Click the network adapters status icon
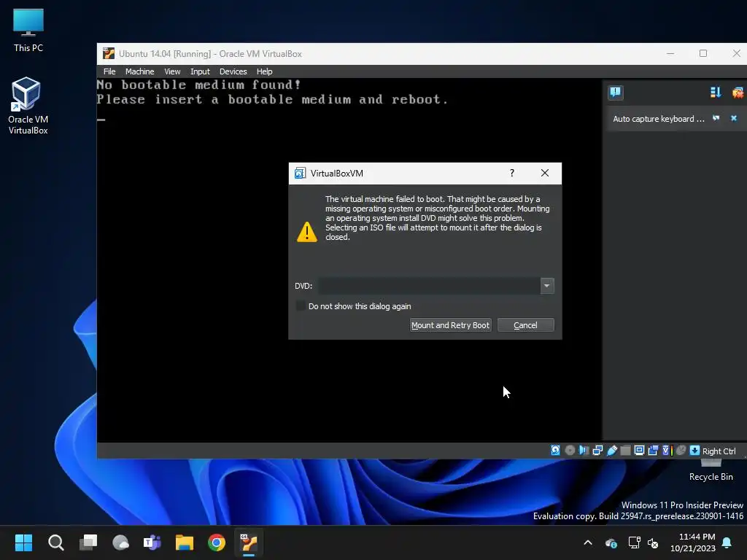This screenshot has height=560, width=747. tap(597, 451)
